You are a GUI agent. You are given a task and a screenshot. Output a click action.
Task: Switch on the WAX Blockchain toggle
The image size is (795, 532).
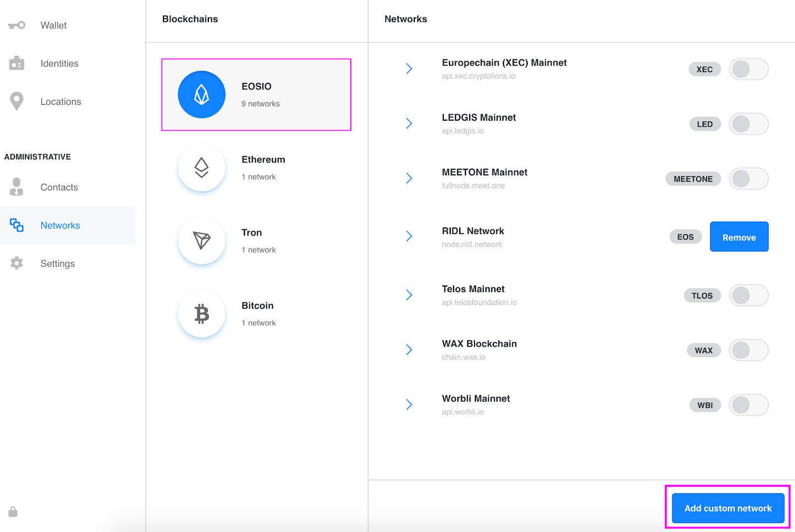749,350
